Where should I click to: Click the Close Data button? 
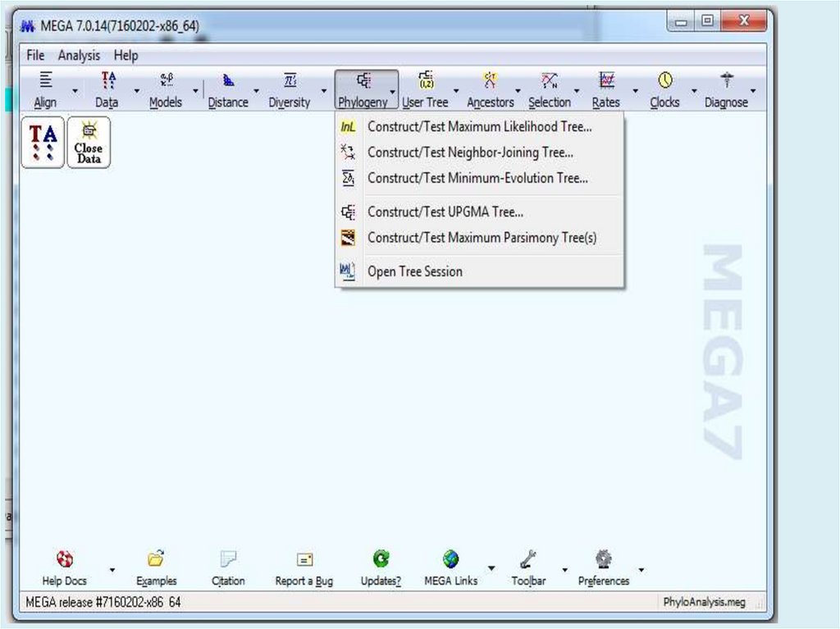(89, 143)
